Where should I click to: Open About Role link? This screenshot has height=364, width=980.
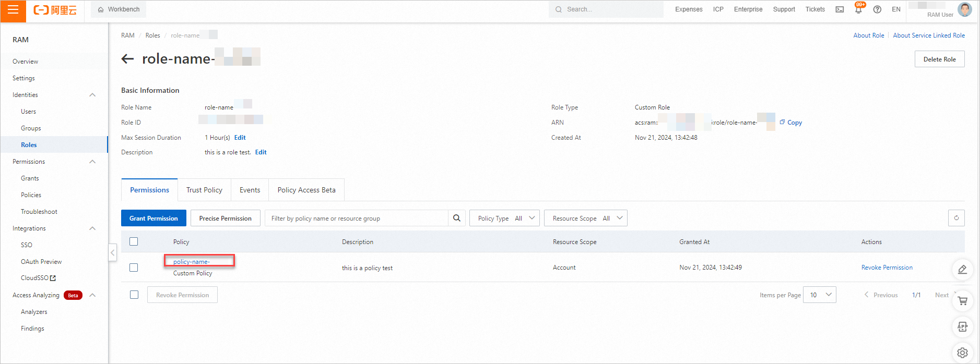tap(869, 35)
